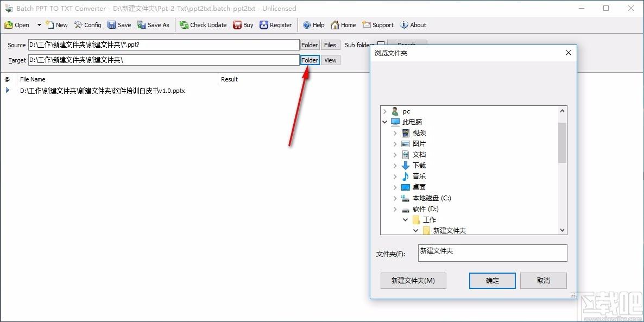
Task: Click the 新建文件夹(M) button
Action: (x=413, y=281)
